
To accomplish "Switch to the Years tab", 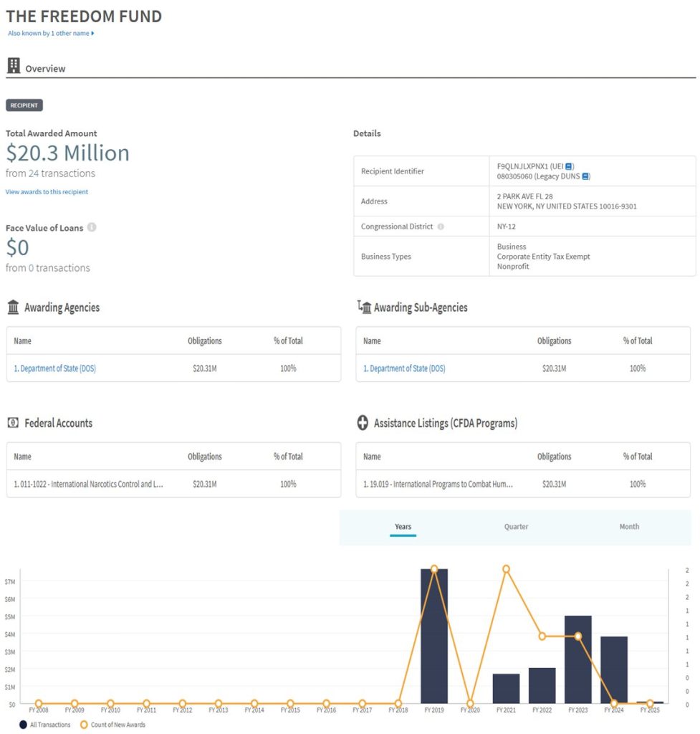I will click(403, 527).
